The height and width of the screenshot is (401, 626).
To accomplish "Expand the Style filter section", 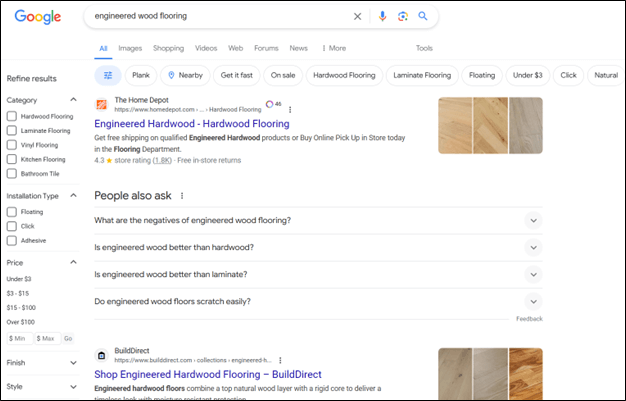I will click(73, 387).
